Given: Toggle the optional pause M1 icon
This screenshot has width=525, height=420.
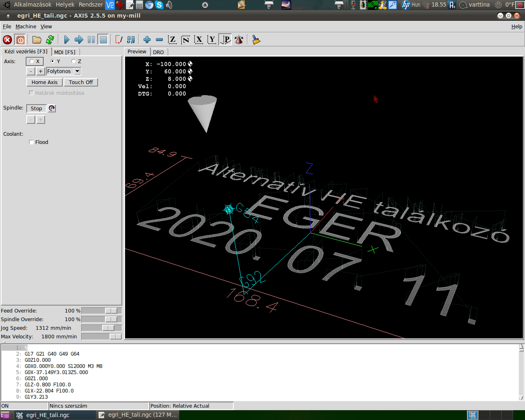Looking at the screenshot, I should click(131, 40).
